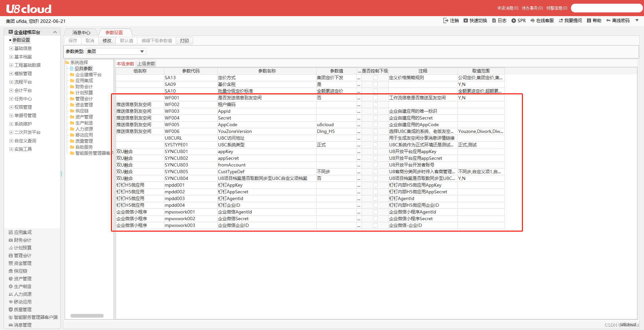The height and width of the screenshot is (330, 644).
Task: Click the top-right search input field
Action: 607,7
